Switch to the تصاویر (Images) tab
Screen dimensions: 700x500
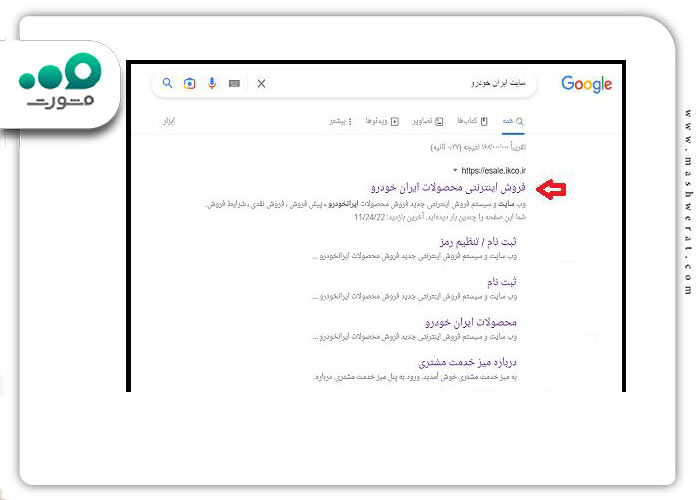pos(428,121)
